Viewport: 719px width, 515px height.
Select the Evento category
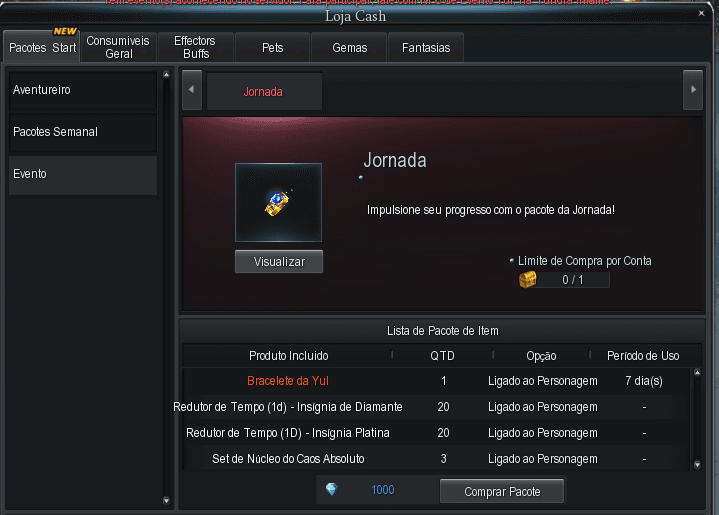(x=83, y=174)
